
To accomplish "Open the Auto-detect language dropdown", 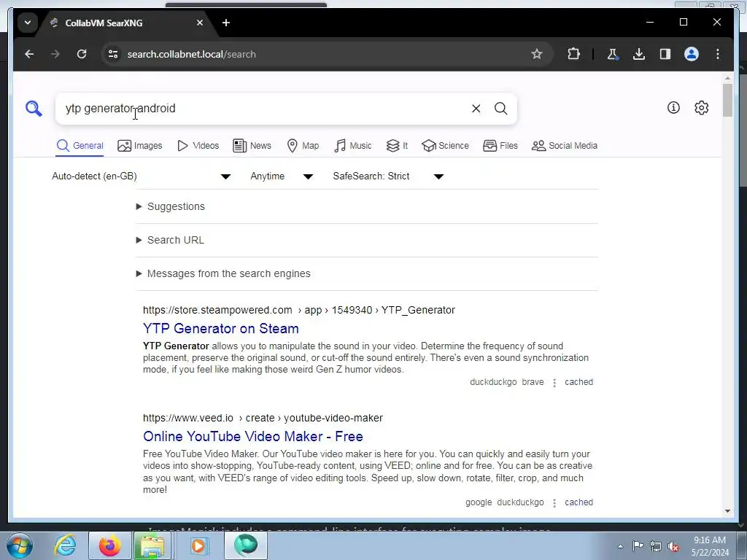I will (142, 176).
